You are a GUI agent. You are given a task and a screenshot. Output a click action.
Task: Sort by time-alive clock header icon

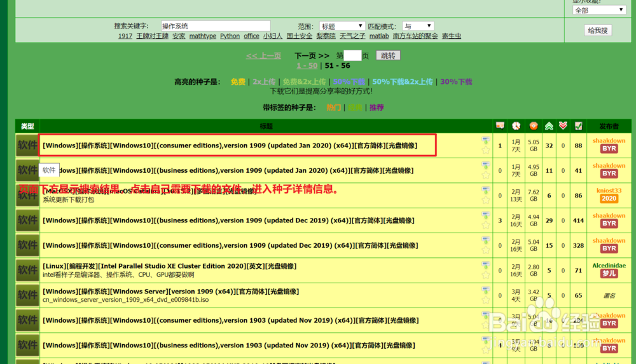coord(516,126)
